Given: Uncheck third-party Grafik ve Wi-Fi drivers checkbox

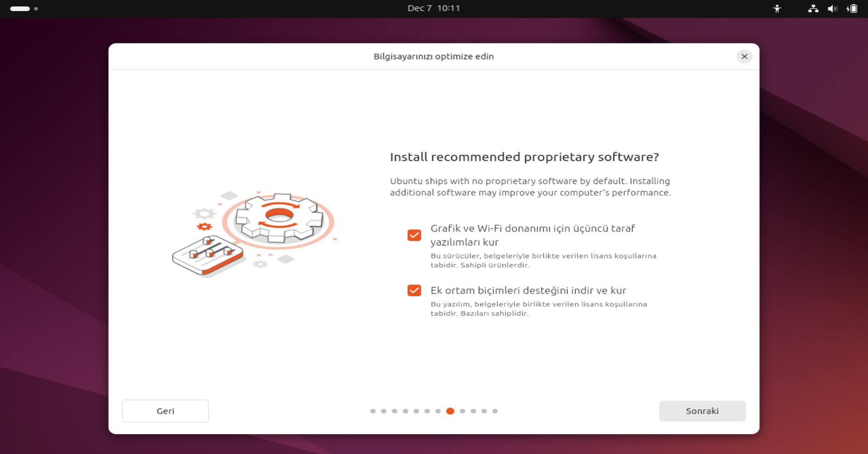Looking at the screenshot, I should pos(414,235).
